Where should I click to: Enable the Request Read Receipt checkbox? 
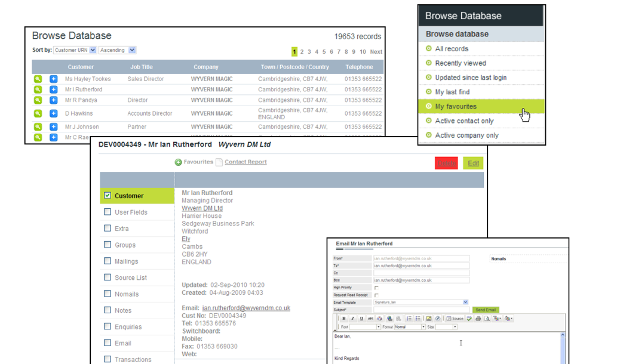tap(376, 295)
